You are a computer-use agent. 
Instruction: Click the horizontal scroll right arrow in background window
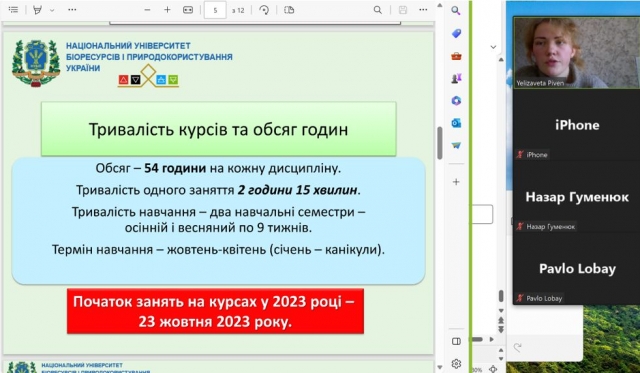click(491, 339)
